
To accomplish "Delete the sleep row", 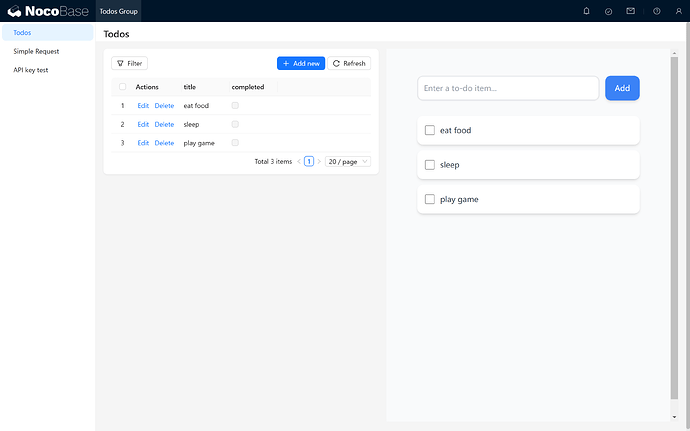I will click(x=164, y=124).
